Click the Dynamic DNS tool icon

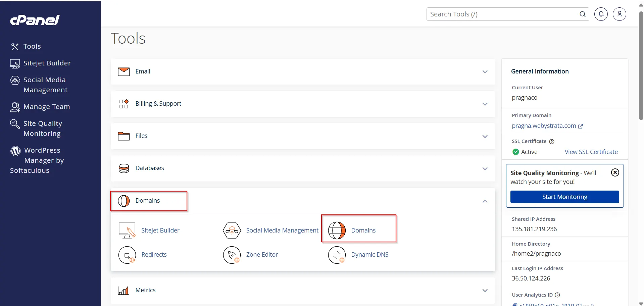click(x=337, y=255)
